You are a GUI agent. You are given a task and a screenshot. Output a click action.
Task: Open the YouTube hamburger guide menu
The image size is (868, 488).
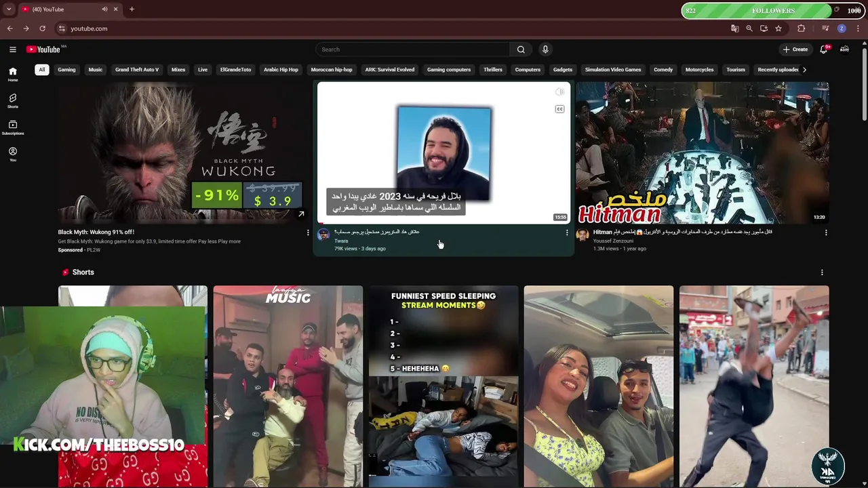pos(13,49)
